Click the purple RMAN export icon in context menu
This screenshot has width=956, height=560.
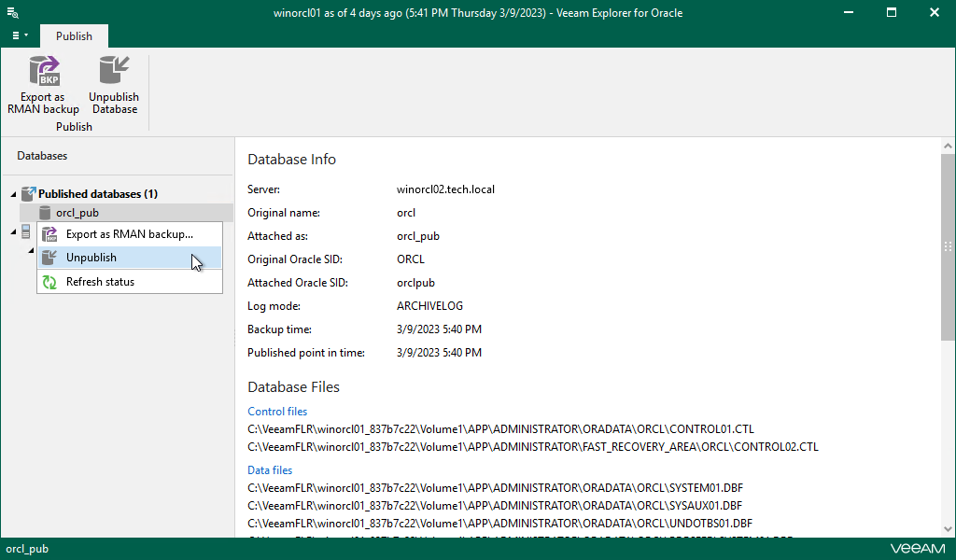click(49, 233)
